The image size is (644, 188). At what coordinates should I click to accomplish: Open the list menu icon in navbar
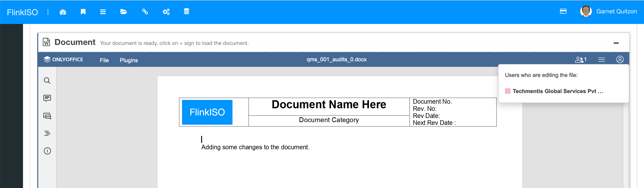[x=103, y=12]
